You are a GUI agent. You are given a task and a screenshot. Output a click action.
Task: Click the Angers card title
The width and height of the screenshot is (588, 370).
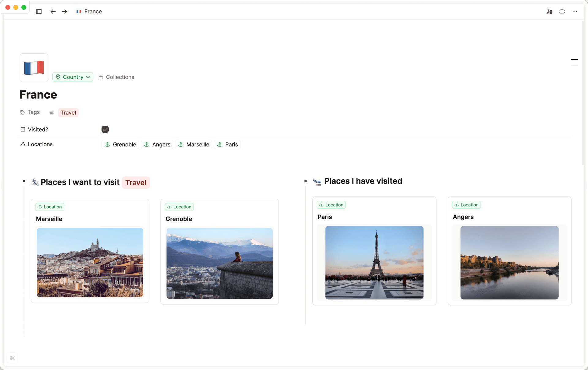(x=463, y=217)
